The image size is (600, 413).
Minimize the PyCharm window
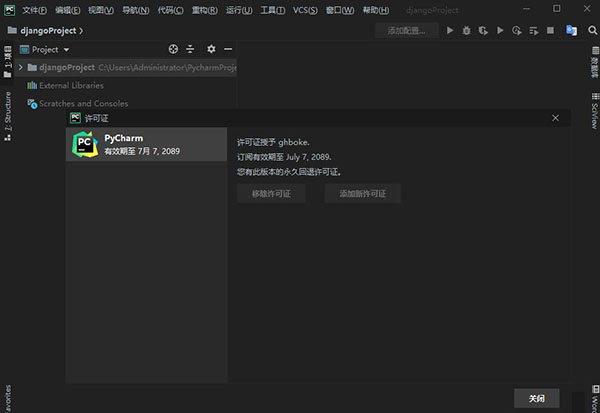(527, 9)
